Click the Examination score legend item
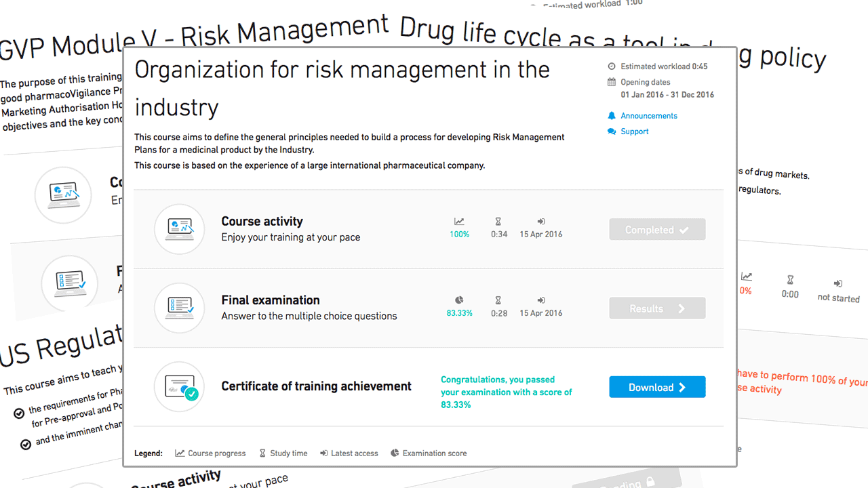 point(429,453)
